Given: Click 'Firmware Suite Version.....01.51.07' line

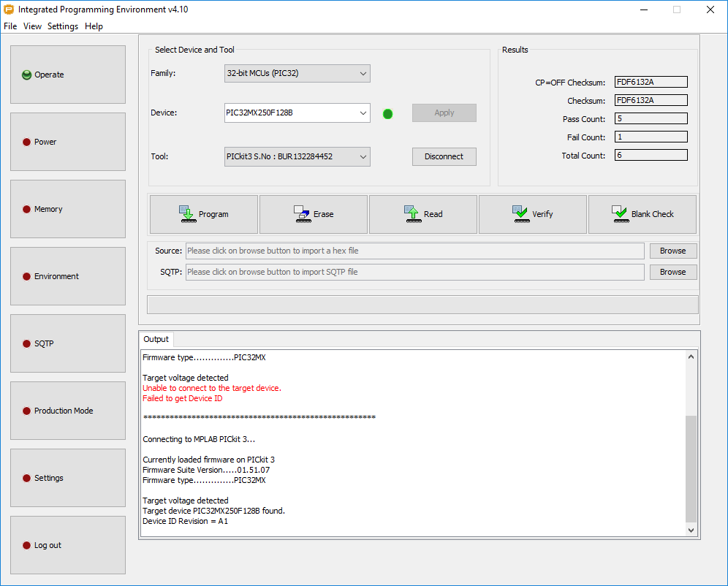Looking at the screenshot, I should tap(206, 470).
